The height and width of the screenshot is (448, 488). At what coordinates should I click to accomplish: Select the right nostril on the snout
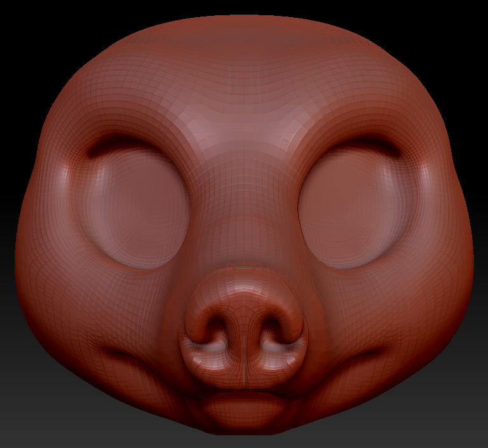[x=271, y=329]
